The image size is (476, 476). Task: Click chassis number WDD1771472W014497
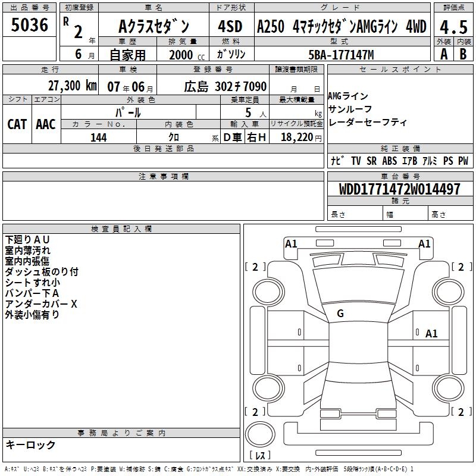[x=400, y=190]
